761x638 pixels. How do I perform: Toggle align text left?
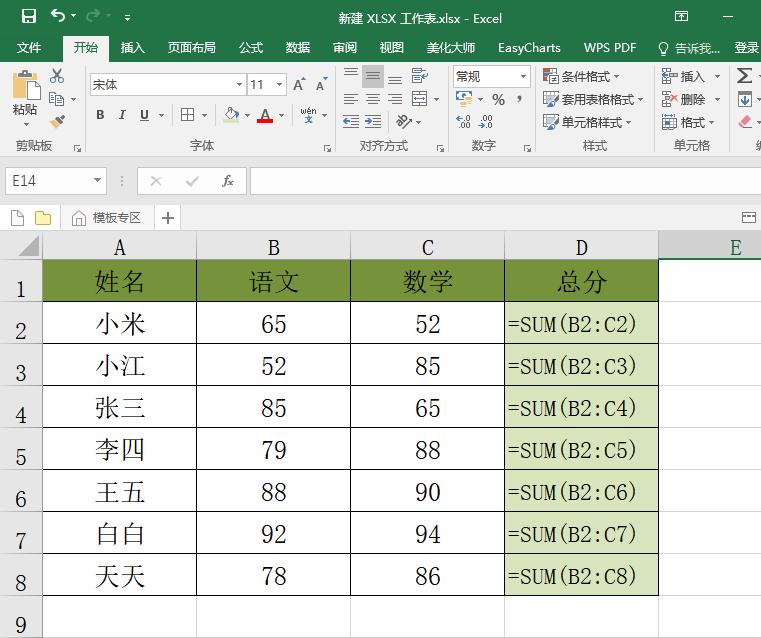point(351,99)
